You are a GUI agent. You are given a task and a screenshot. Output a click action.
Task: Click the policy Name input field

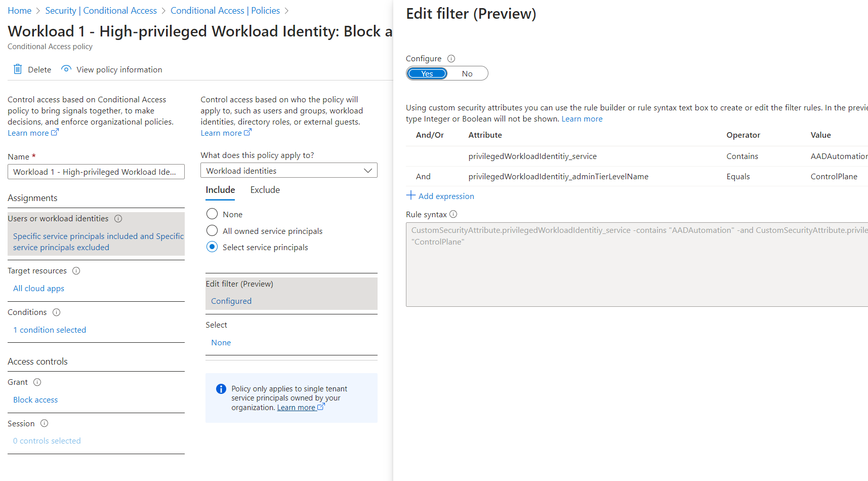(96, 172)
